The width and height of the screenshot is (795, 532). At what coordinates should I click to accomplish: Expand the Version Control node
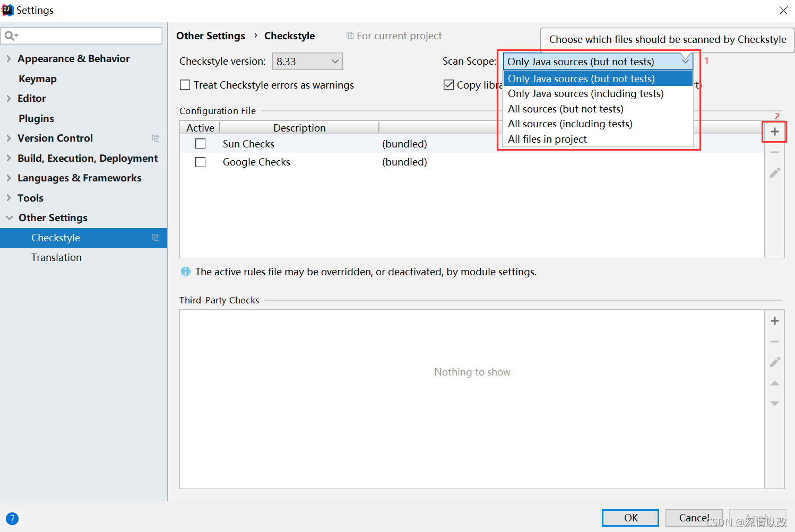[8, 138]
